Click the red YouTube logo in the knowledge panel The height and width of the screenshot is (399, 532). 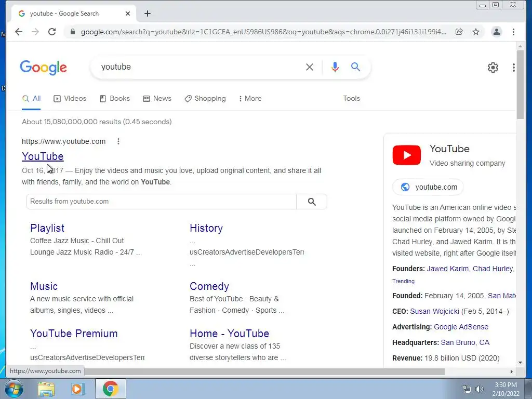(406, 155)
